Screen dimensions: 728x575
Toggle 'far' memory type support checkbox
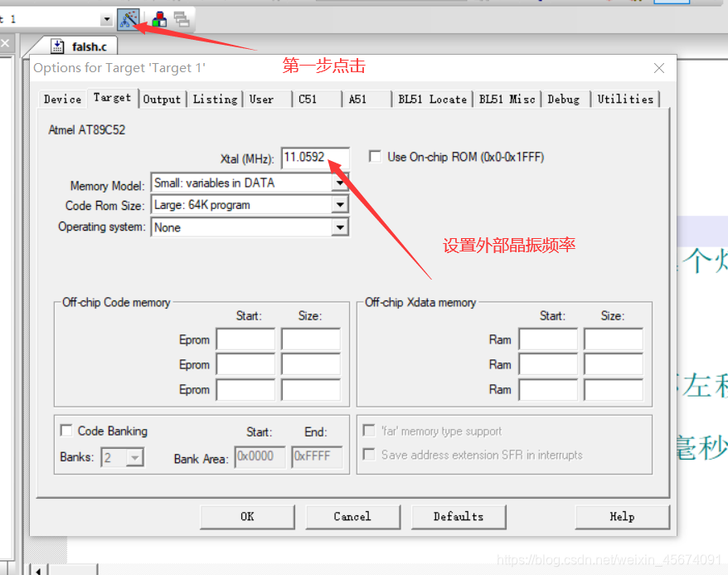tap(369, 431)
